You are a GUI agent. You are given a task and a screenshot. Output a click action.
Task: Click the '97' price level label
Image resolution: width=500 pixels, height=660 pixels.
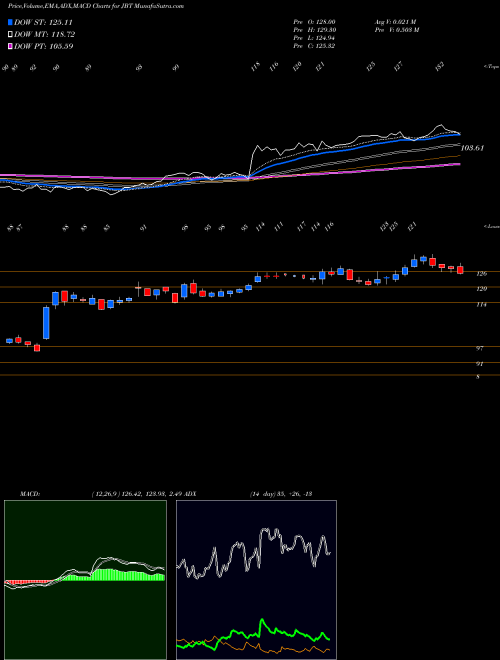[x=479, y=349]
